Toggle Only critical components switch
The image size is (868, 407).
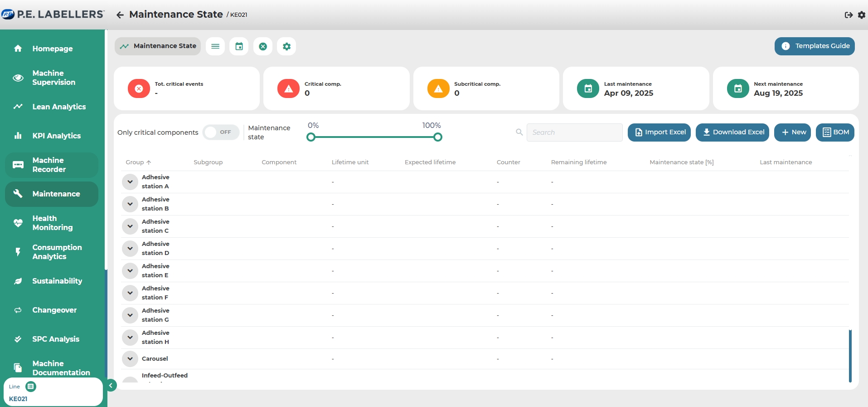(x=221, y=132)
